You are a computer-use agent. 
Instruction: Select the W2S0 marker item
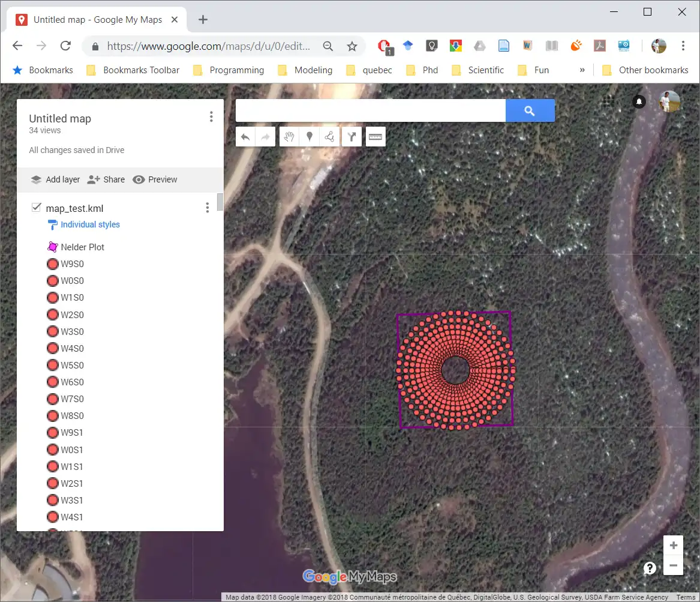pos(65,315)
